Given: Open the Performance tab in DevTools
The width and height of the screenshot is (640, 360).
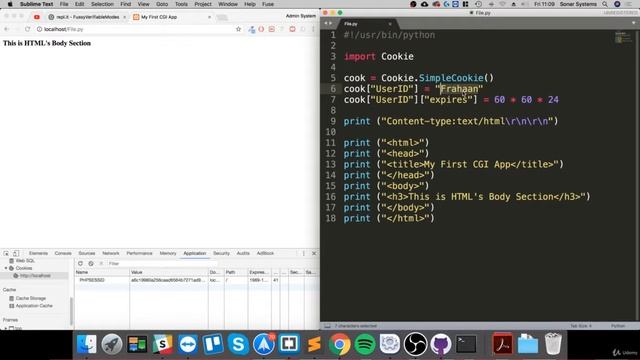Looking at the screenshot, I should [139, 253].
